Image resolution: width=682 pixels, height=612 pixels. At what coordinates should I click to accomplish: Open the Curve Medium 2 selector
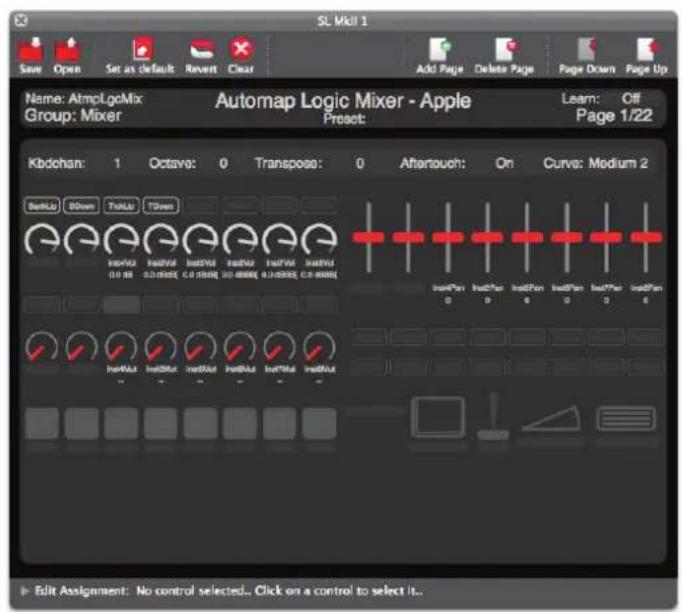[595, 163]
